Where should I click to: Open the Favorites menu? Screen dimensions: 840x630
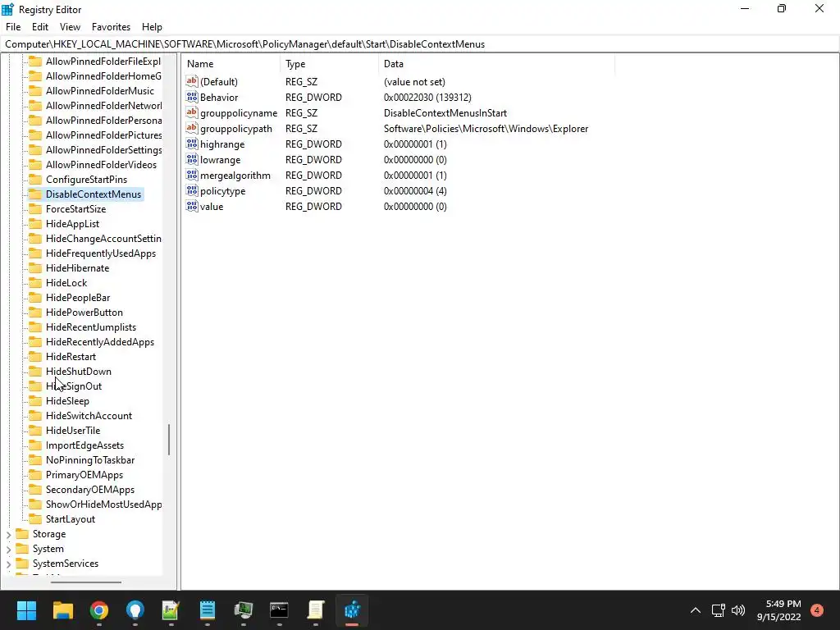111,27
